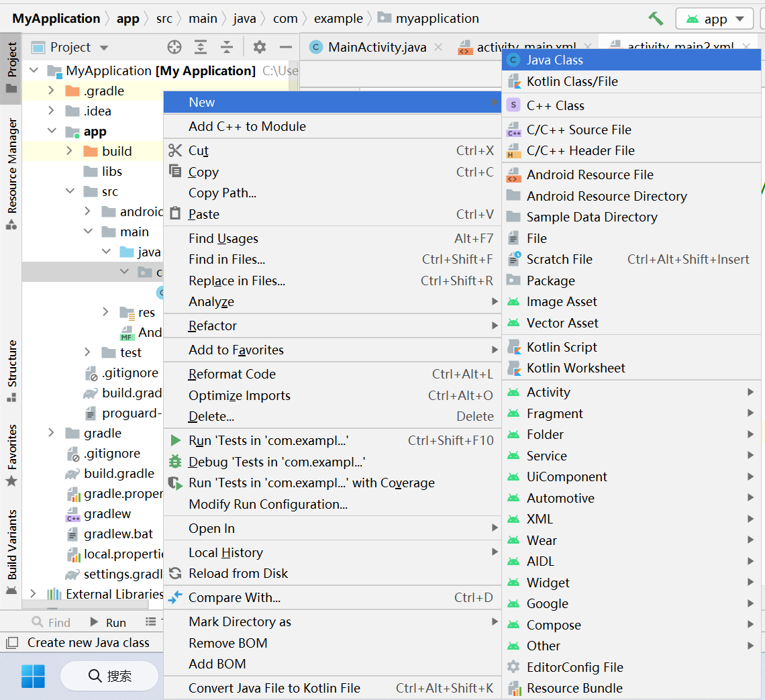
Task: Choose Image Asset entry
Action: point(631,302)
